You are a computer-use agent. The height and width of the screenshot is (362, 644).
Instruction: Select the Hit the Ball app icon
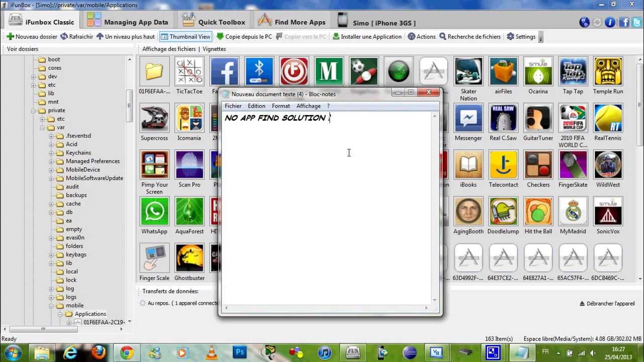(x=538, y=212)
